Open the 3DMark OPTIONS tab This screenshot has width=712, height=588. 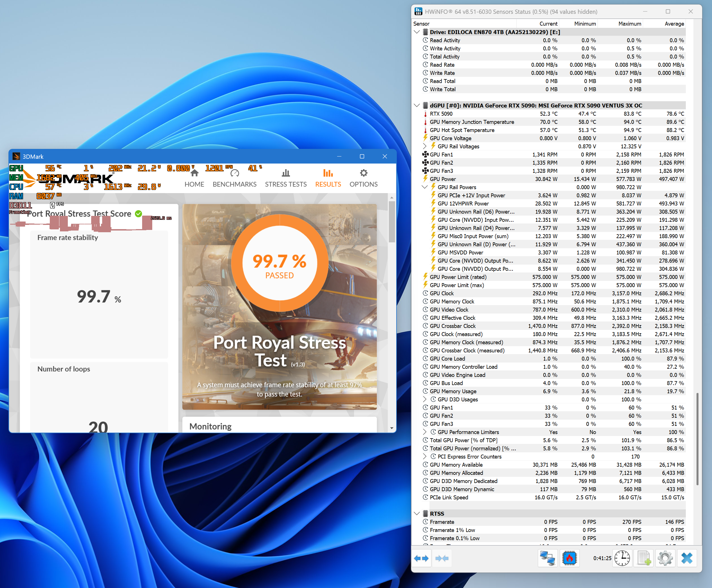click(x=364, y=178)
